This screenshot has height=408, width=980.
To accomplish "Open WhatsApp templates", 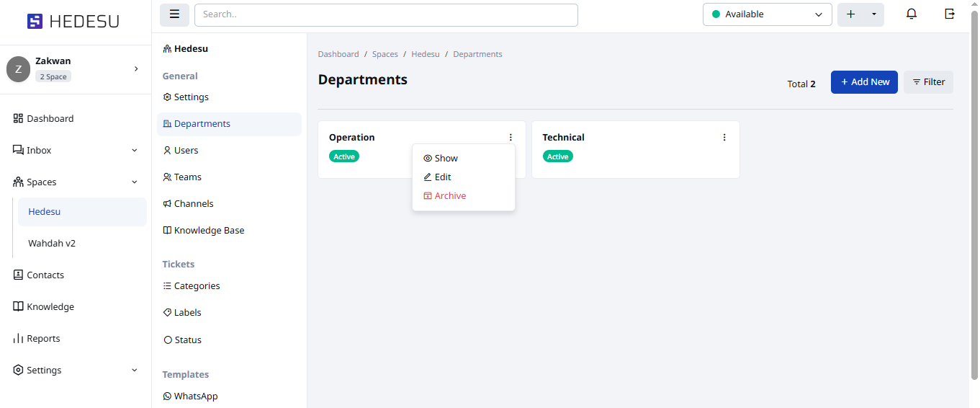I will click(195, 396).
